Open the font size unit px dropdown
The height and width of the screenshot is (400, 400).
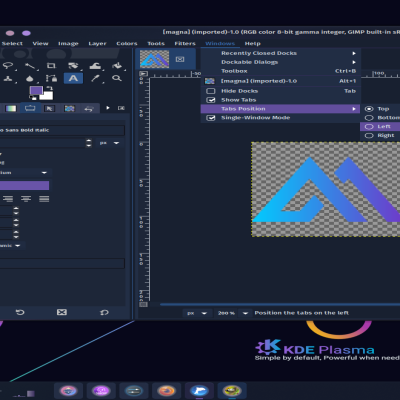click(x=109, y=143)
